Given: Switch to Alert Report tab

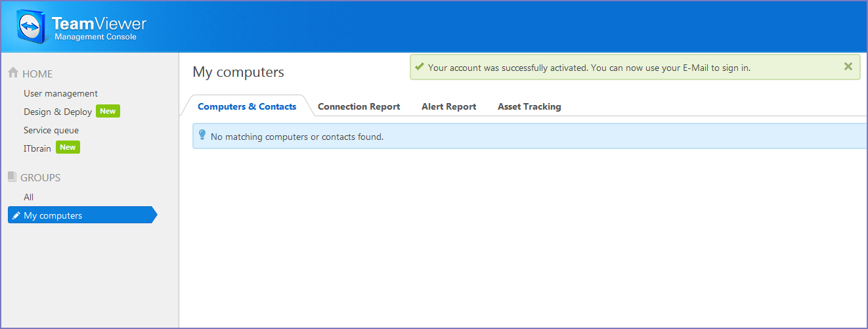Looking at the screenshot, I should click(x=448, y=106).
